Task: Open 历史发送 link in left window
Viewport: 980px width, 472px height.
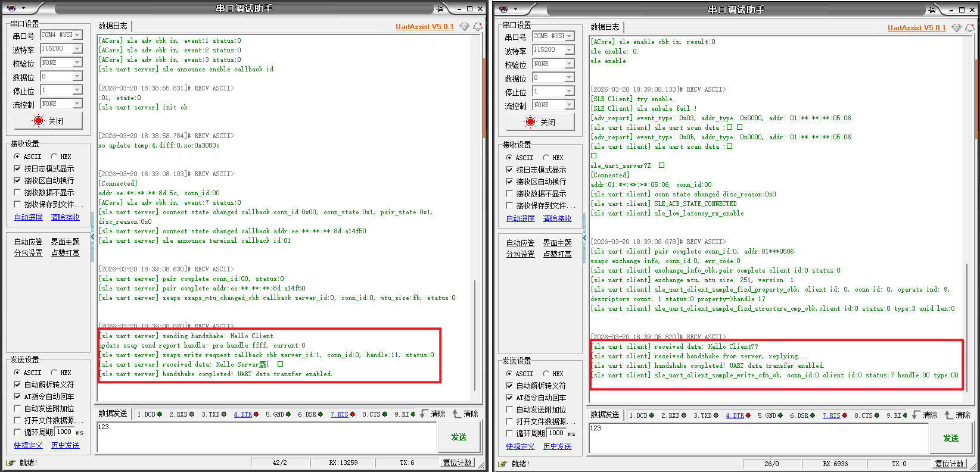Action: (x=66, y=445)
